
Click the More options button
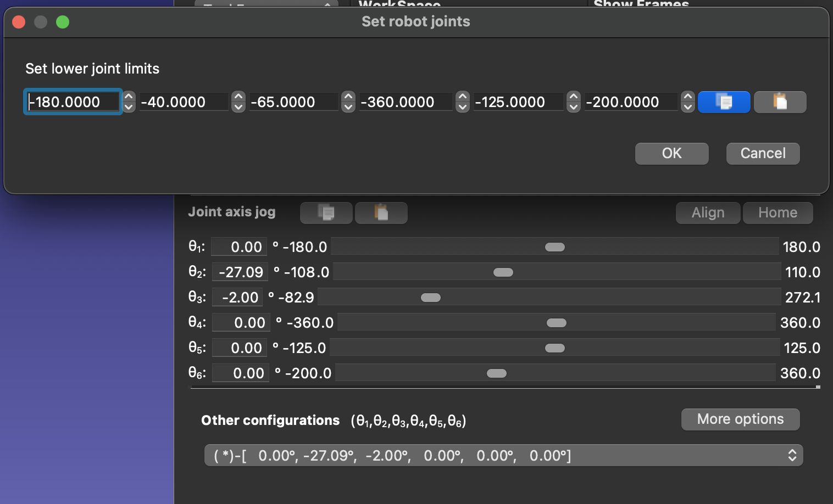coord(740,419)
